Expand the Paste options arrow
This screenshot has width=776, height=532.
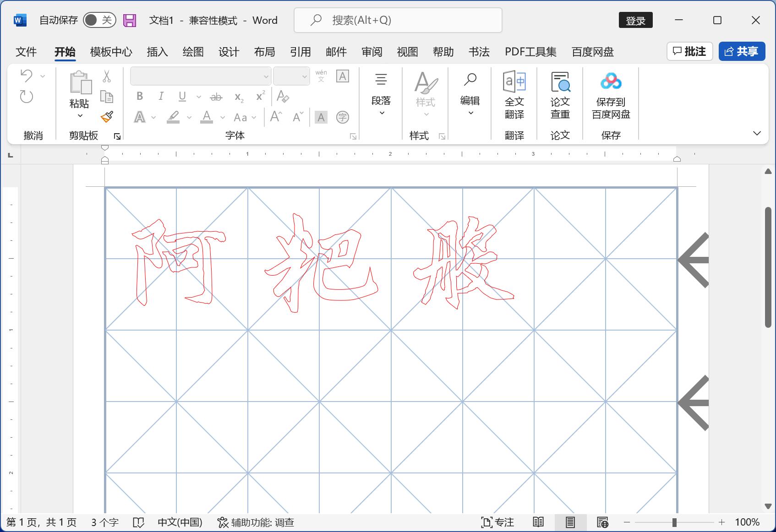click(x=80, y=116)
